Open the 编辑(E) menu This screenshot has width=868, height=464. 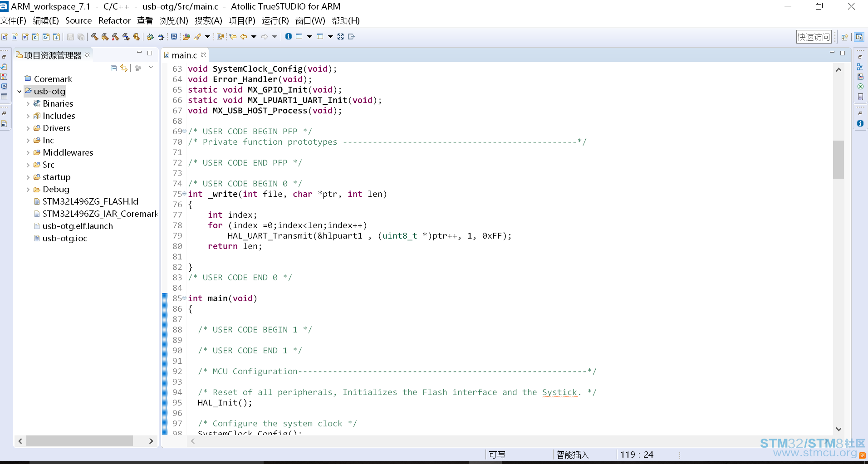click(x=46, y=21)
